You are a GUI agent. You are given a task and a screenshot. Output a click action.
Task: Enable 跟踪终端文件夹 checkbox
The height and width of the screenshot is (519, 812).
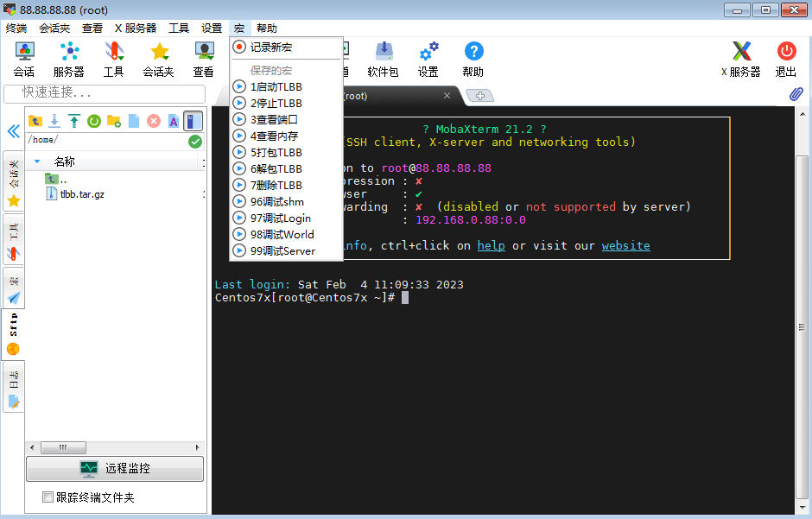click(48, 497)
